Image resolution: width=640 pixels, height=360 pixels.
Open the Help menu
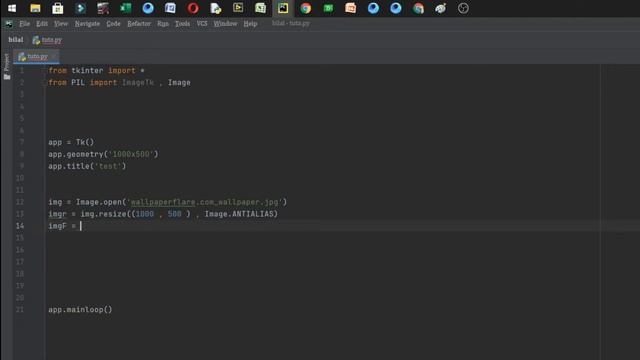click(x=250, y=24)
